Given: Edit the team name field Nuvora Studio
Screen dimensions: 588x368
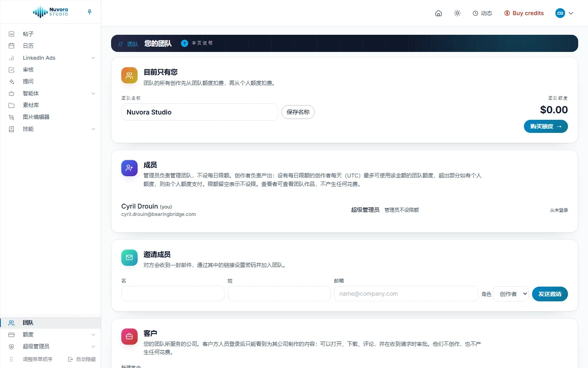Looking at the screenshot, I should (200, 112).
